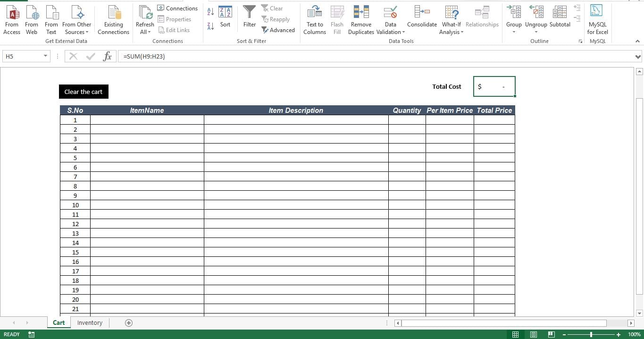Click the zoom slider handle
The width and height of the screenshot is (644, 339).
591,334
